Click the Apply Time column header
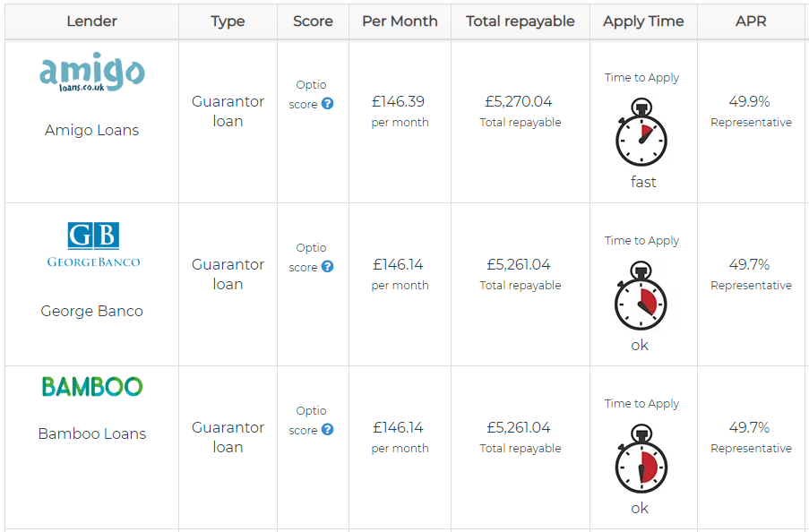Image resolution: width=809 pixels, height=532 pixels. [643, 21]
